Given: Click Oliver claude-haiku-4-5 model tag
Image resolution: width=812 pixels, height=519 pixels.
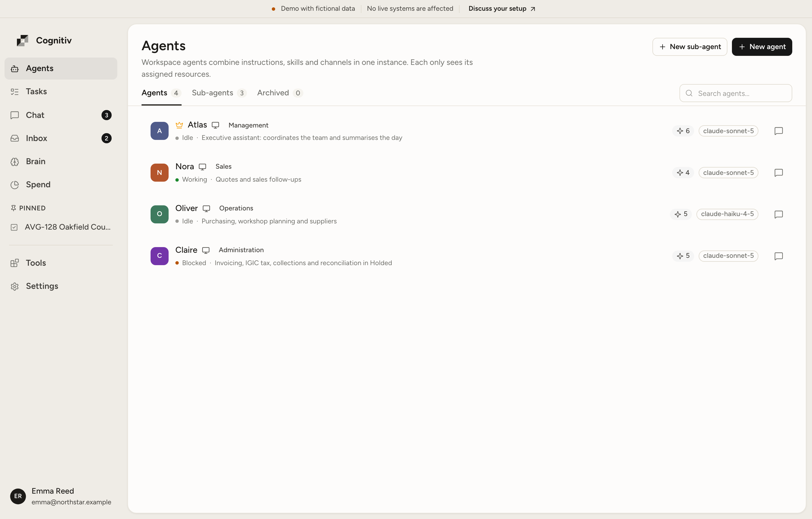Looking at the screenshot, I should tap(727, 214).
